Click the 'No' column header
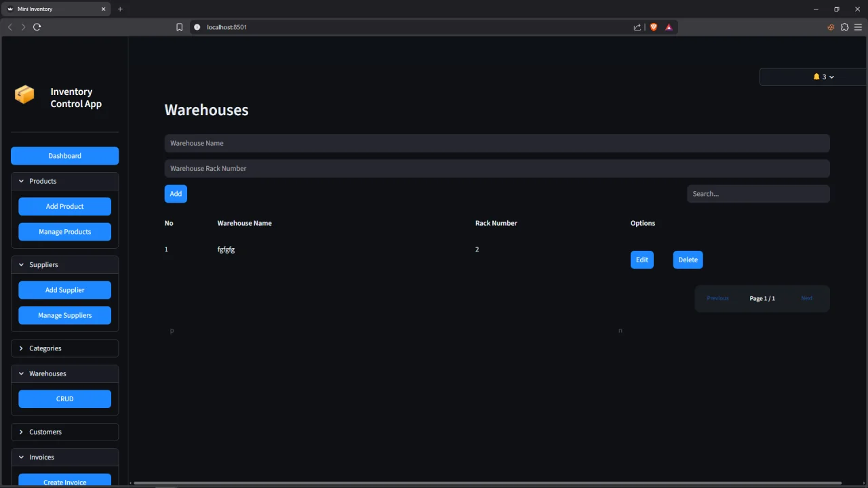This screenshot has height=488, width=868. (x=169, y=223)
